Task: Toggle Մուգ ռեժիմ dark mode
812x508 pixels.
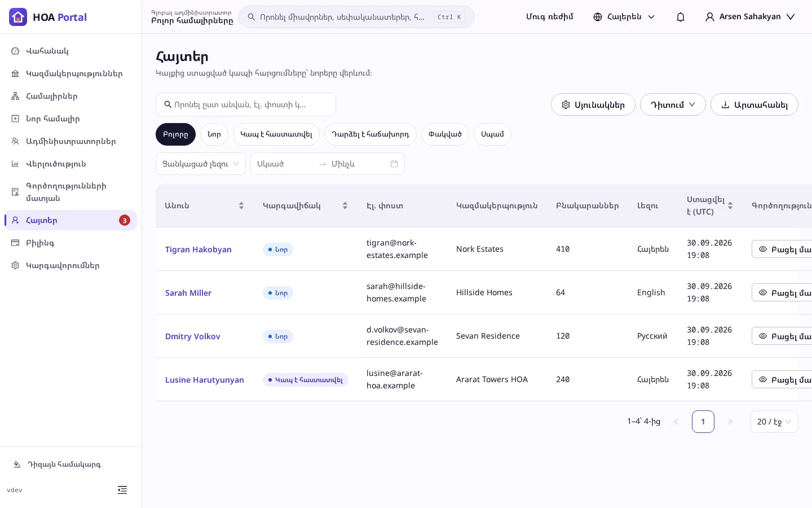Action: coord(550,17)
